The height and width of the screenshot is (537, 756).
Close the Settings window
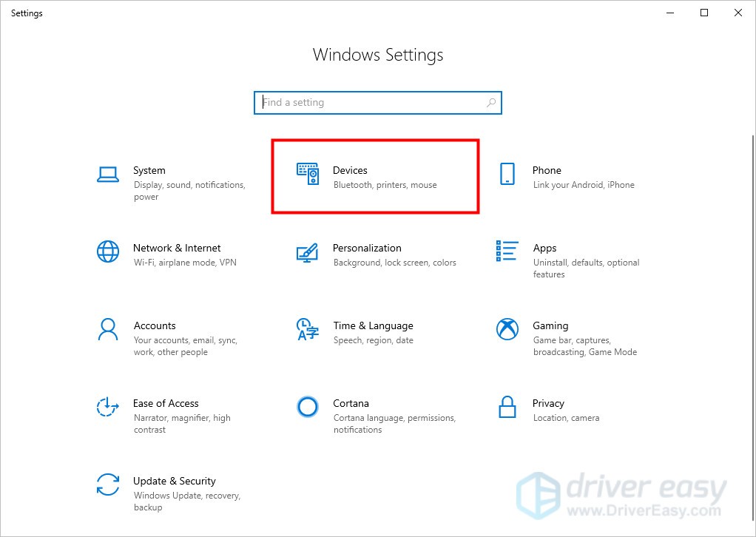point(738,13)
